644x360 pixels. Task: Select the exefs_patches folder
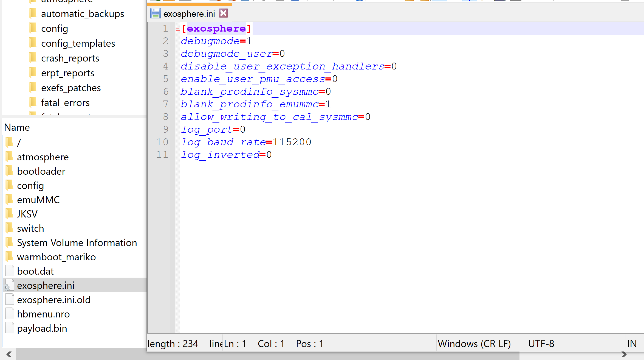tap(71, 88)
